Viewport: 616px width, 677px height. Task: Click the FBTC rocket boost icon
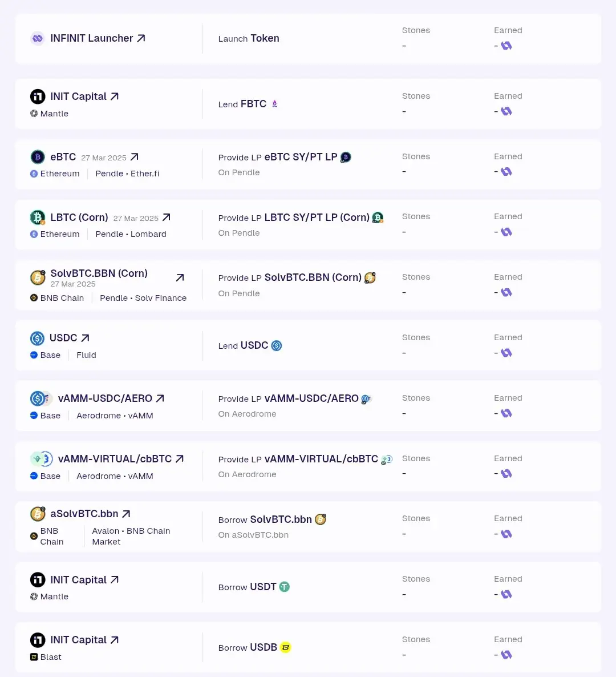pos(274,104)
